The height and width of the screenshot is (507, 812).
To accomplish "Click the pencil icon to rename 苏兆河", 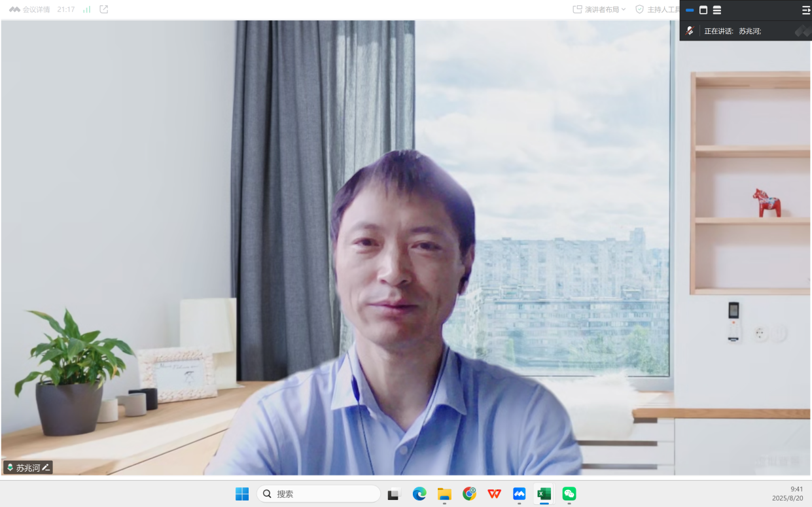I will pos(46,468).
